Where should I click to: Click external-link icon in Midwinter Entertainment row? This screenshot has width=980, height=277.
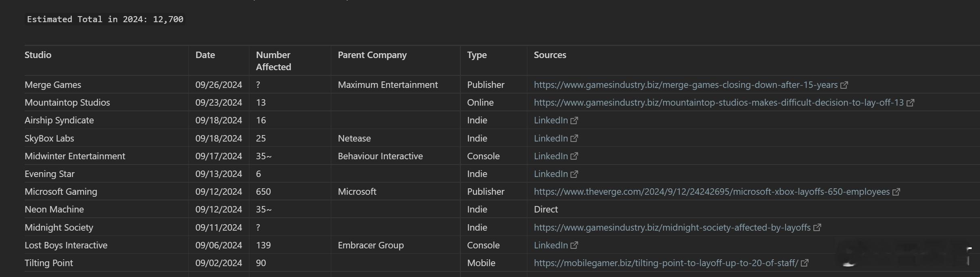(x=574, y=156)
